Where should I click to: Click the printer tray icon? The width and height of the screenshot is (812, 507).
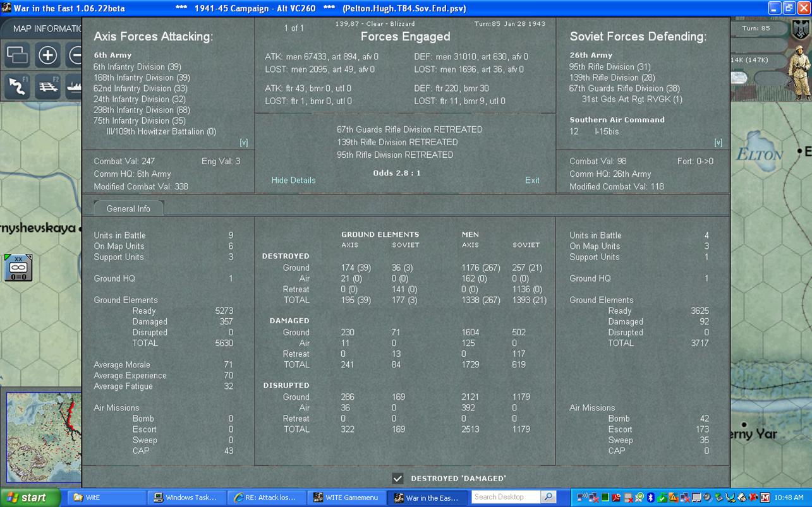(742, 498)
